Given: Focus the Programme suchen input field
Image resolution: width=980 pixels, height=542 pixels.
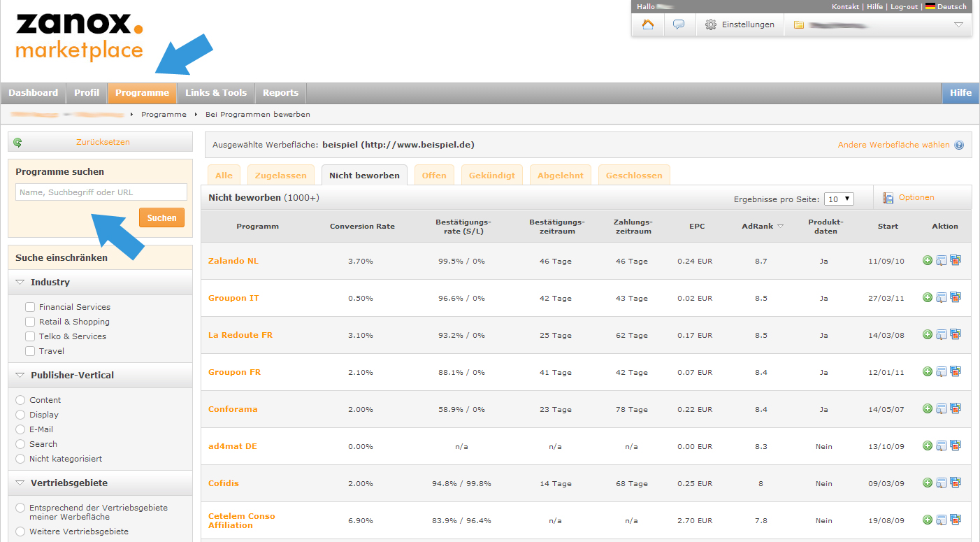Looking at the screenshot, I should (x=101, y=192).
